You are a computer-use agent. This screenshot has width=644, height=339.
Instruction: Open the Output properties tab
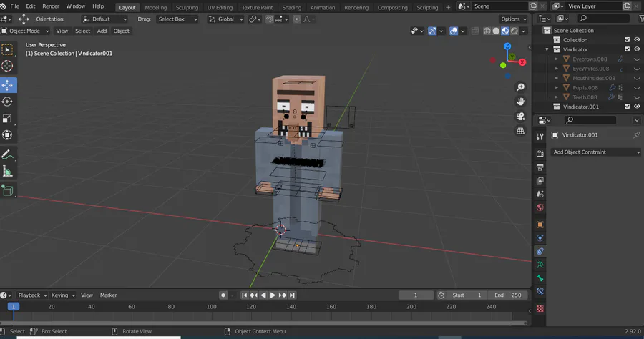(540, 167)
